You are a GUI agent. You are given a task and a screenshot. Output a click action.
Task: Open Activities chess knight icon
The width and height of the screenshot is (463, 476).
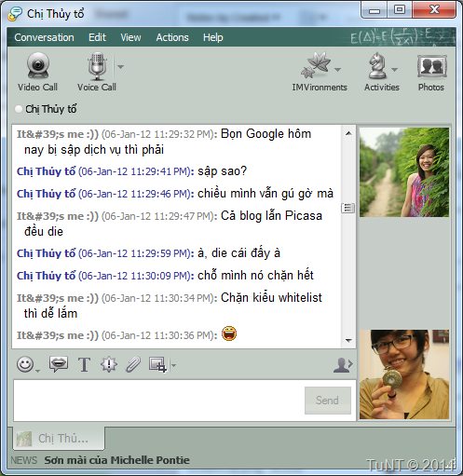(x=377, y=65)
